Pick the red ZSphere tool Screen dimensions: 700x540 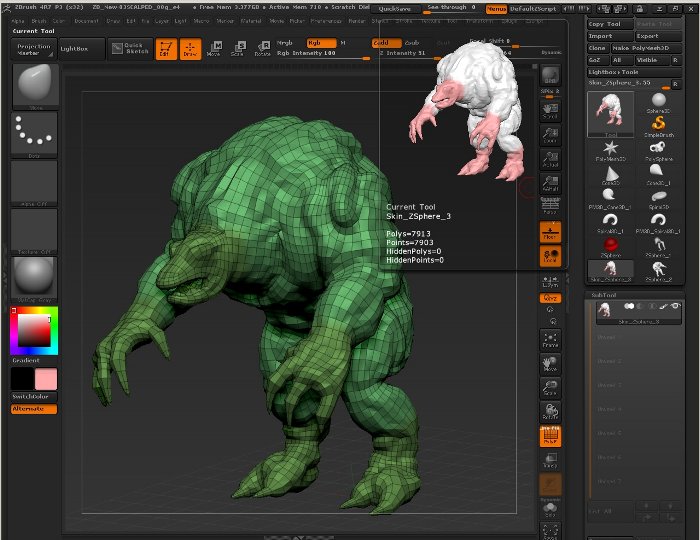pos(609,245)
